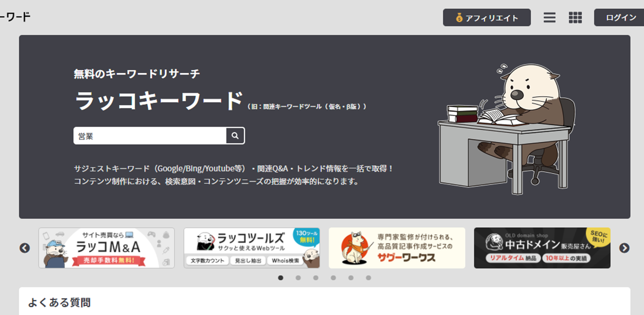Open the grid apps icon

575,18
